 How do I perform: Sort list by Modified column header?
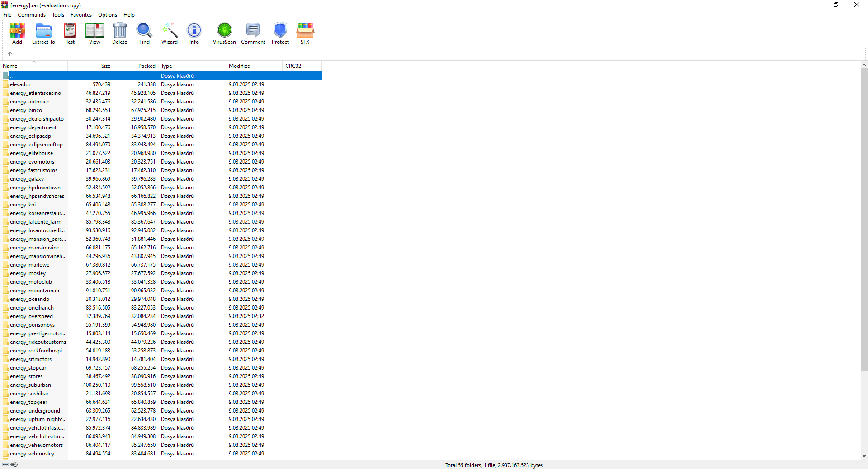[x=253, y=66]
